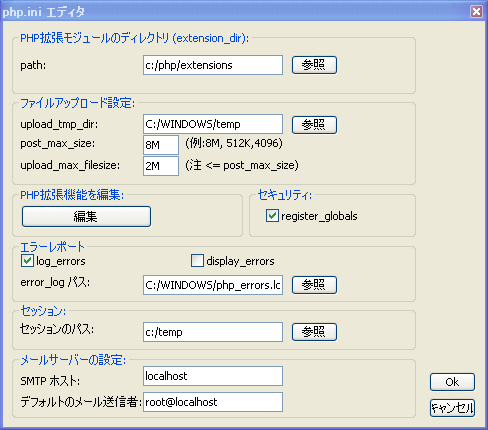The image size is (488, 430).
Task: Confirm settings with the Ok button
Action: [x=452, y=382]
